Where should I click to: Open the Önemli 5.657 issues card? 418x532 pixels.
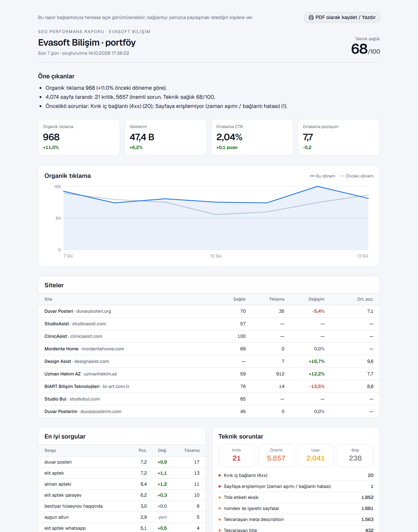[276, 455]
